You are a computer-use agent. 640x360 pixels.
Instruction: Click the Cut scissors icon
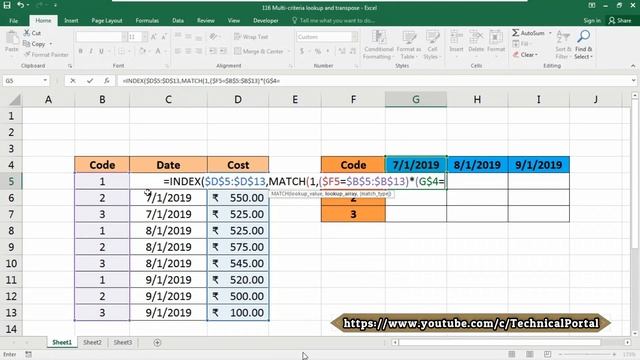coord(27,33)
